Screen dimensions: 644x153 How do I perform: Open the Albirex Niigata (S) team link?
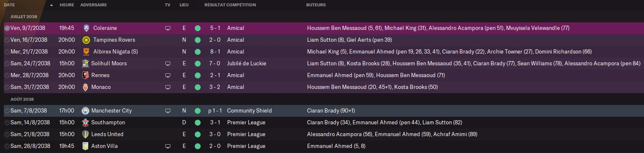click(116, 52)
